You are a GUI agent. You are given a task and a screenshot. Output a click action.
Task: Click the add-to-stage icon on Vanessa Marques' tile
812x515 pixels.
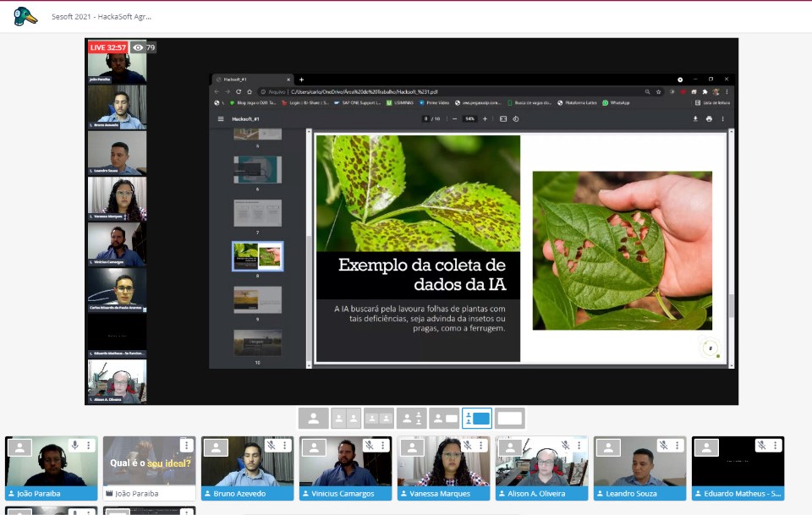412,447
